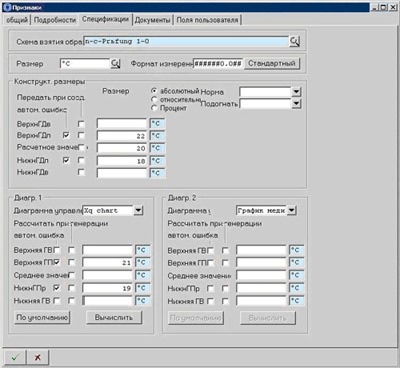Switch to the Документы tab
400x368 pixels.
coord(152,20)
